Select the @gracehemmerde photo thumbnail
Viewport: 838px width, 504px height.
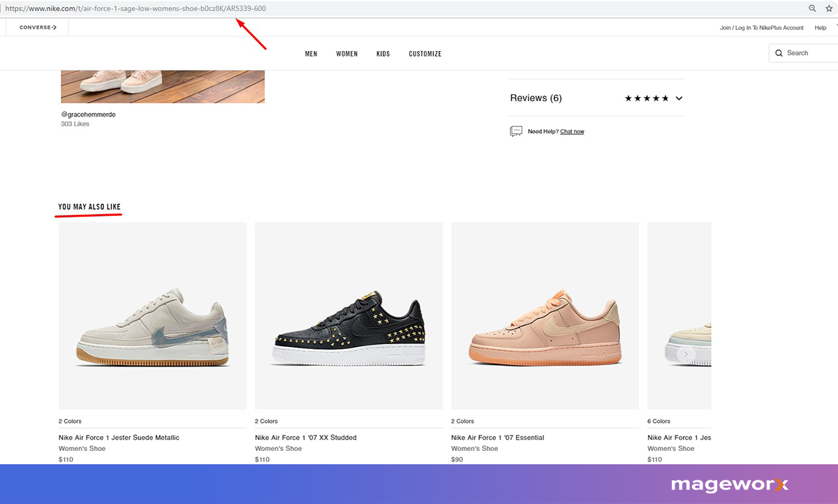pos(163,85)
